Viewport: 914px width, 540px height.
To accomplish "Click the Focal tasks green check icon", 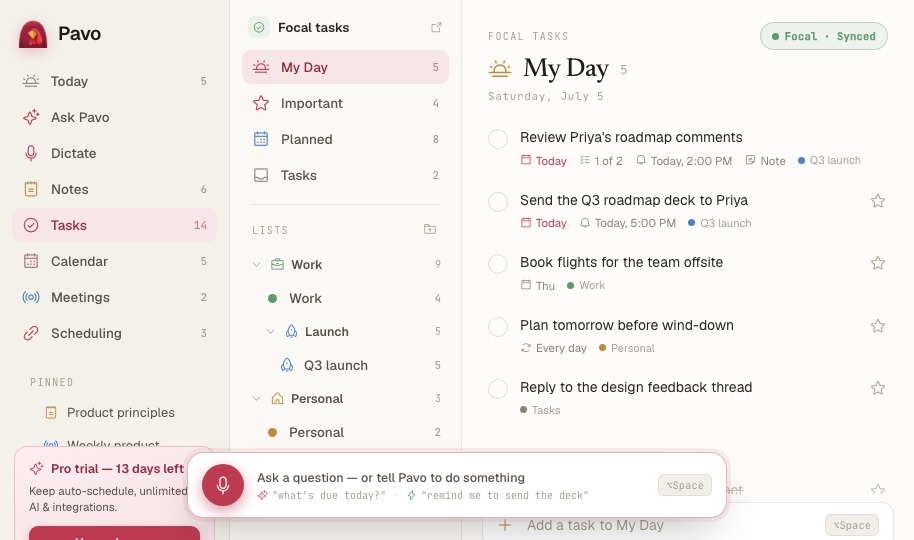I will coord(259,27).
